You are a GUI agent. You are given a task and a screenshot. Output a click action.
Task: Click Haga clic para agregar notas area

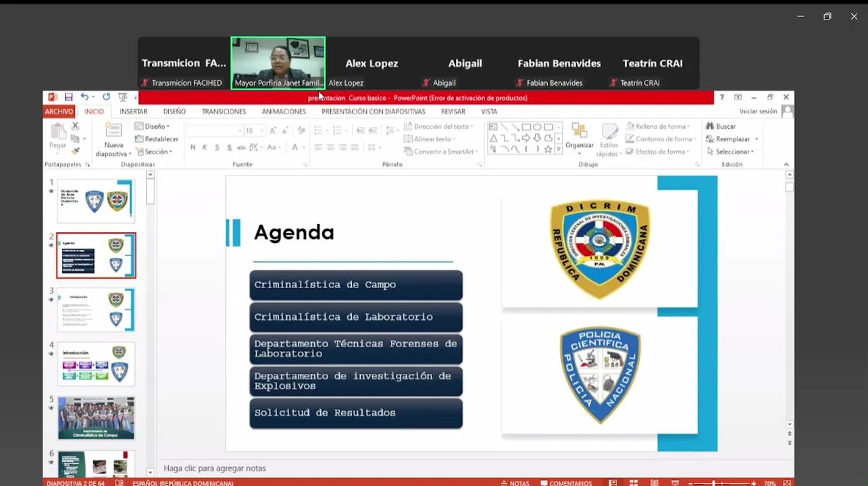[215, 468]
